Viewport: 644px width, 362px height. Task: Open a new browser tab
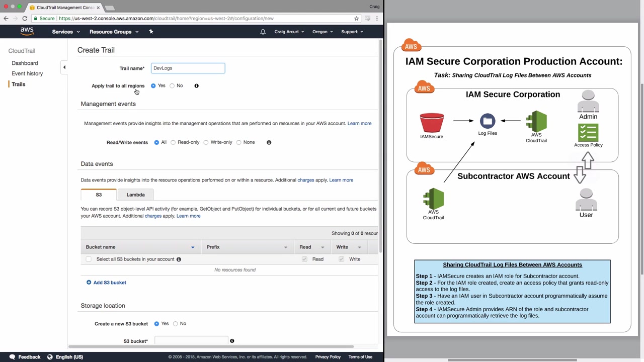(x=110, y=8)
